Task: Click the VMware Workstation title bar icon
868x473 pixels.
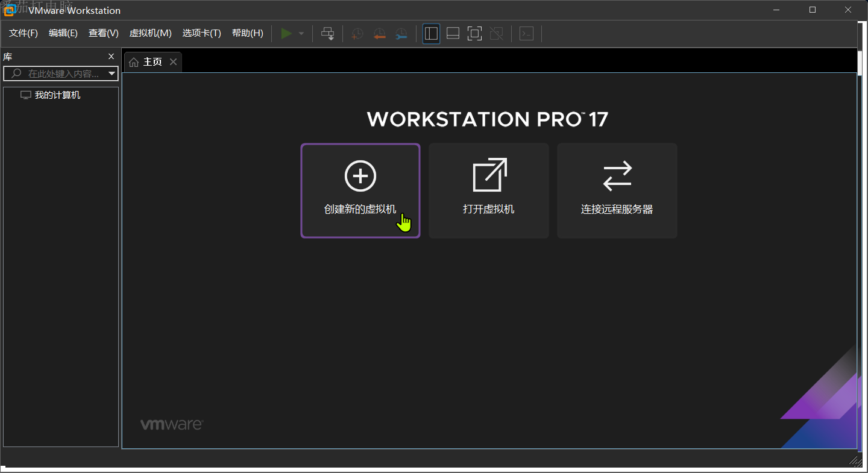Action: pos(10,10)
